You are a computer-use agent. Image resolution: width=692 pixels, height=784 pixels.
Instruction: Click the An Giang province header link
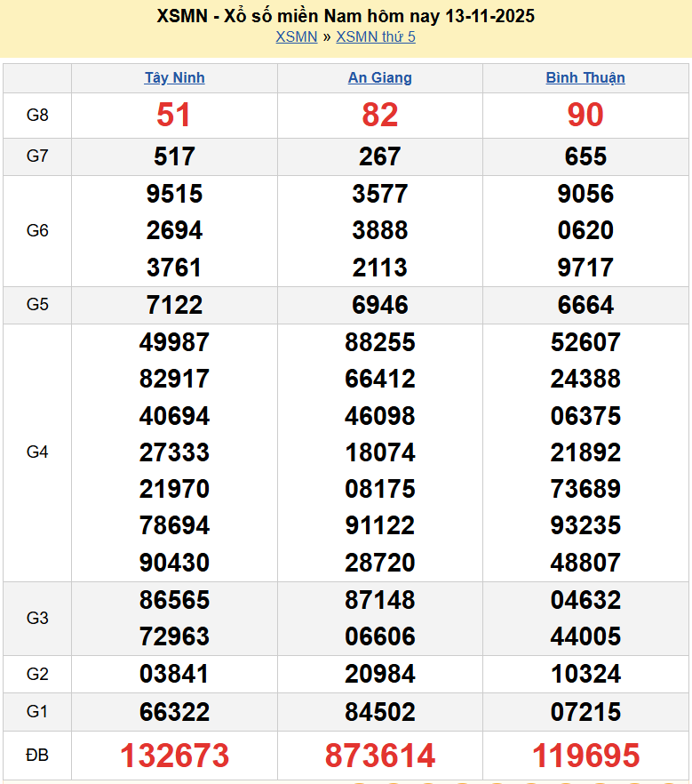(379, 77)
